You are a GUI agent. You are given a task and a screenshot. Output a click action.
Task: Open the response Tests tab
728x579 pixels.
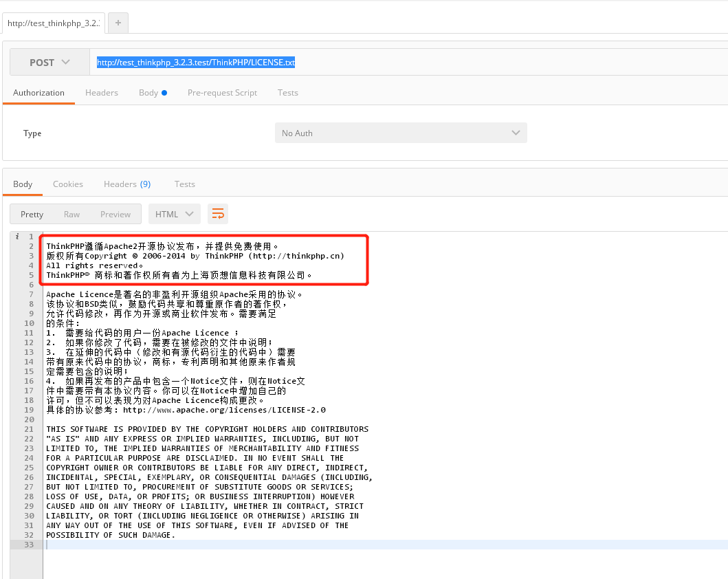tap(185, 184)
